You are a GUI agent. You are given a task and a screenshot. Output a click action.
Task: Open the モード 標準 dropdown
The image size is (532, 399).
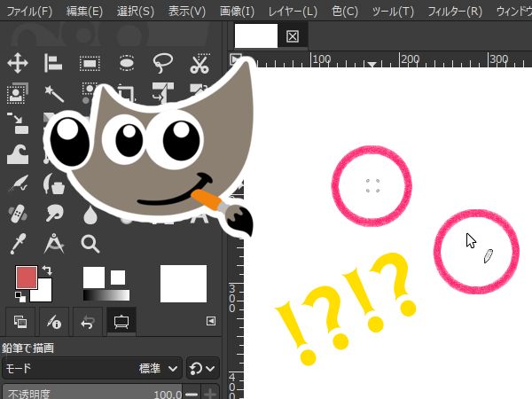coord(92,368)
